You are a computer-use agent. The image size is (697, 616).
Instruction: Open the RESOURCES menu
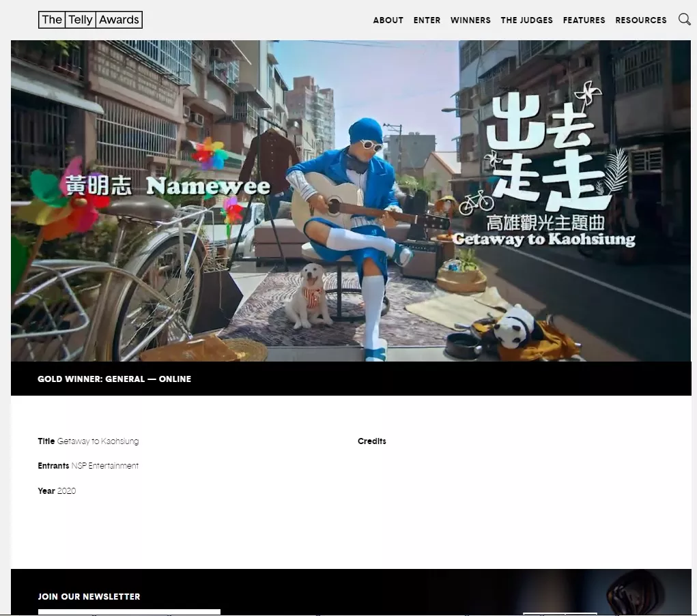click(641, 20)
